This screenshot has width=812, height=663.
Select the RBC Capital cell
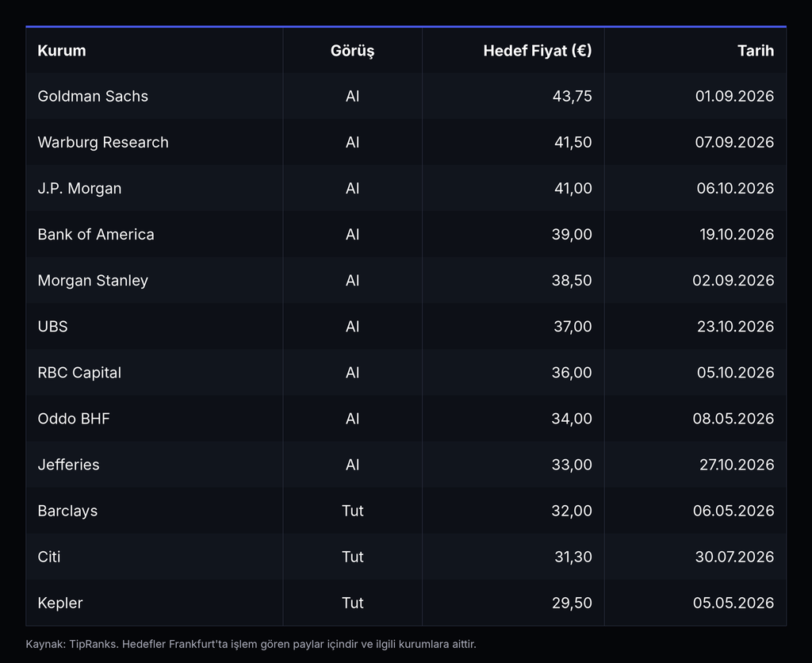coord(79,373)
